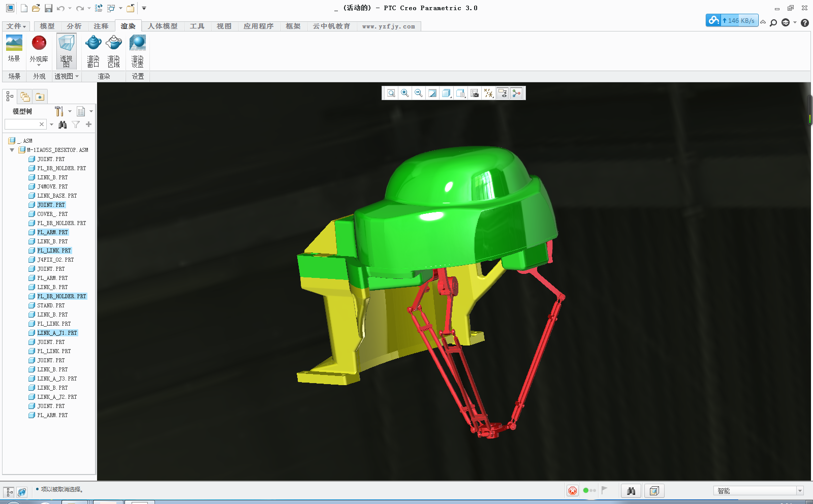Switch to the Favorites navigator tab
813x504 pixels.
point(40,97)
